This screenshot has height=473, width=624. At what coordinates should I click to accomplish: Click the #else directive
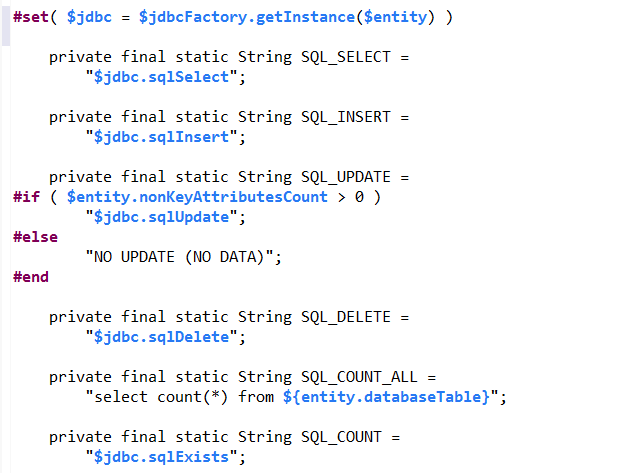point(35,237)
